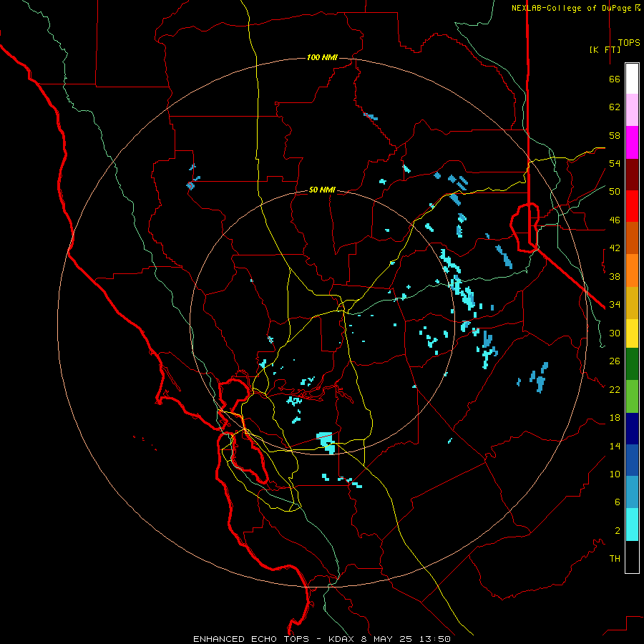Click the ENHANCED ECHO TOPS caption
Viewport: 644px width, 644px height.
(251, 639)
